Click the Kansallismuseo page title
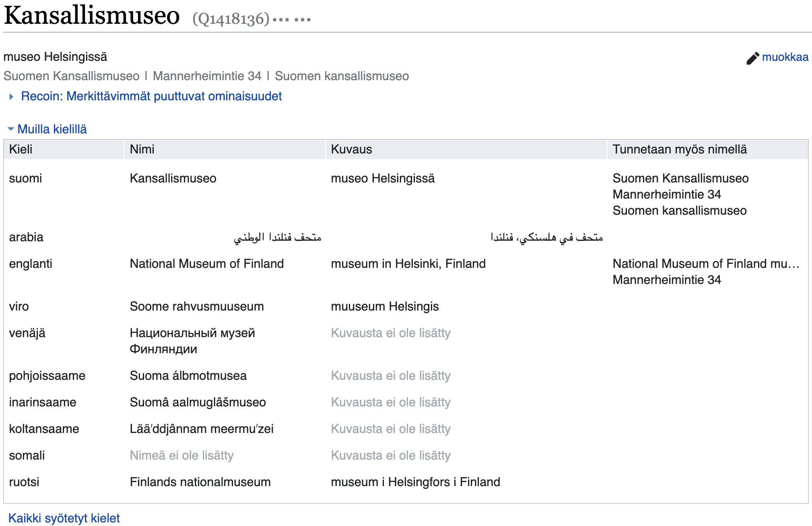 (92, 16)
